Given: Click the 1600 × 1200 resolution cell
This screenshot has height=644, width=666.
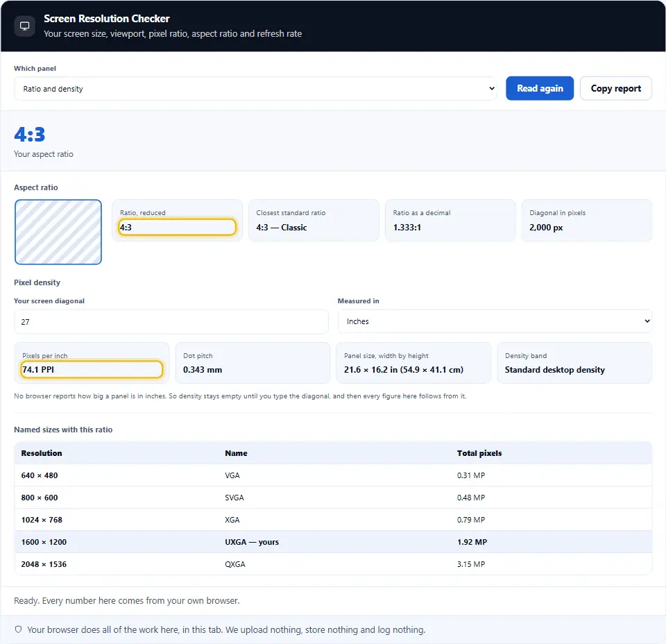Looking at the screenshot, I should (x=44, y=541).
